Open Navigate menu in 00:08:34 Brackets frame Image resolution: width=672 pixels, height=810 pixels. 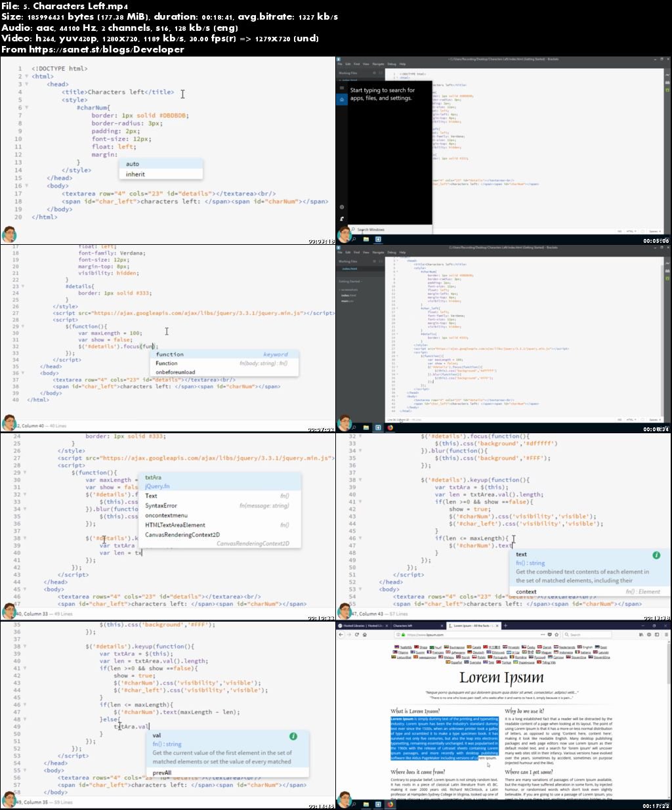pos(378,252)
